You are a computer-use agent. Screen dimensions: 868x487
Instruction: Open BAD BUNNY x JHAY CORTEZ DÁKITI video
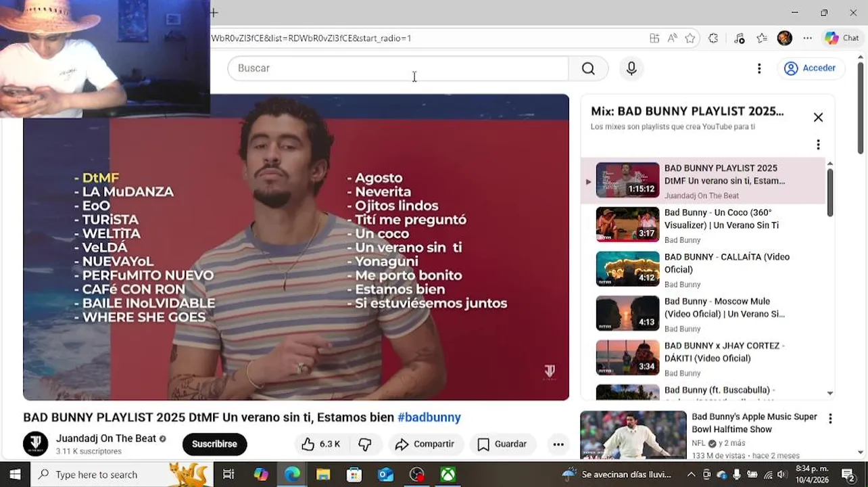coord(703,358)
